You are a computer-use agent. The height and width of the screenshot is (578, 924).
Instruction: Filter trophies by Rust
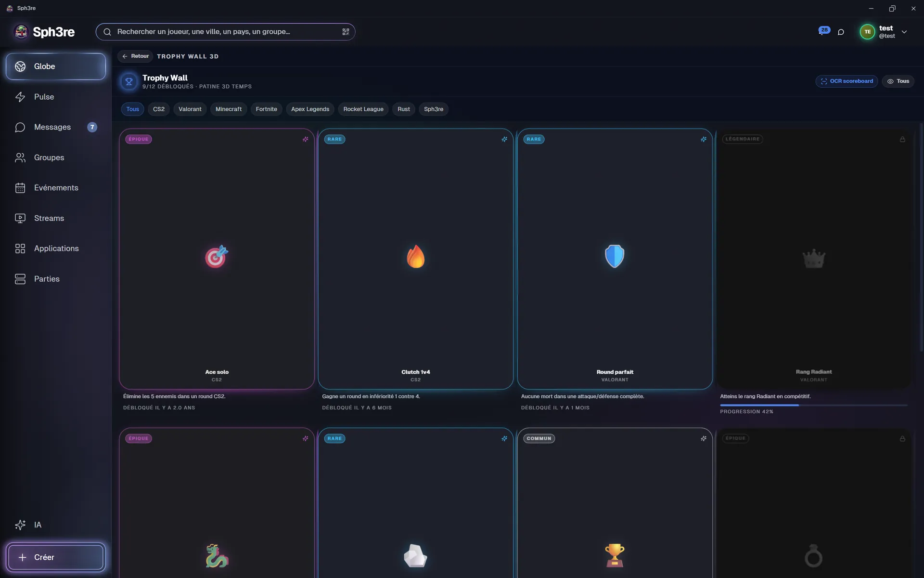point(404,109)
